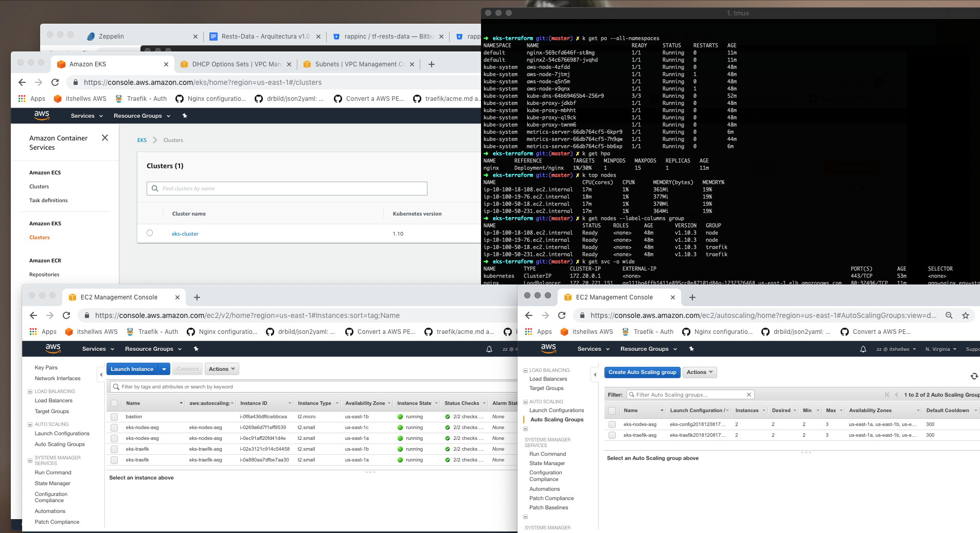Open Key Pairs in EC2 Instances sidebar
This screenshot has height=533, width=980.
(x=46, y=367)
